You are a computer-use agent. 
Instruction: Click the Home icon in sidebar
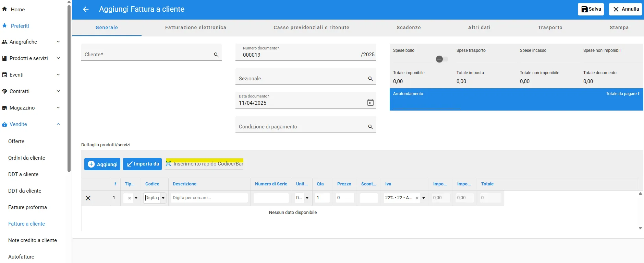(4, 9)
